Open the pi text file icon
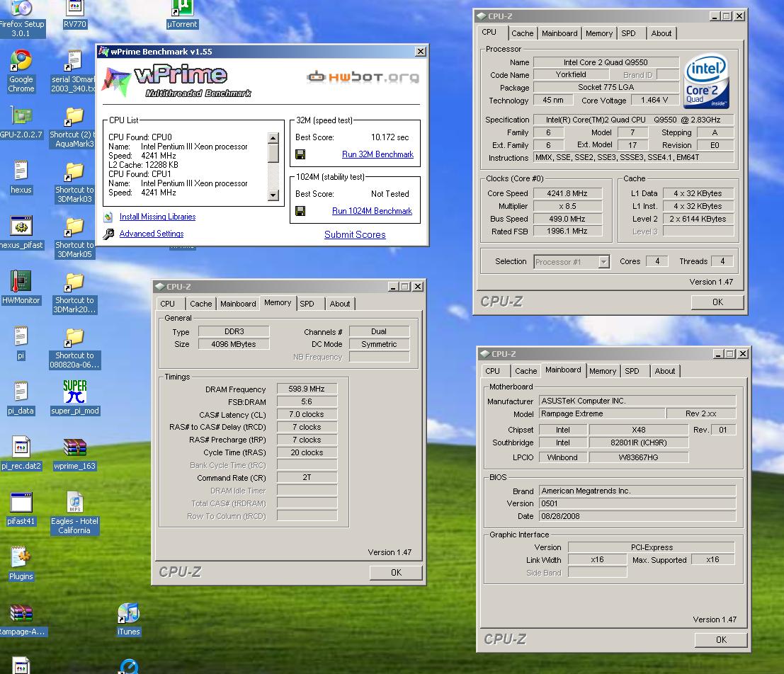Image resolution: width=784 pixels, height=674 pixels. tap(21, 336)
